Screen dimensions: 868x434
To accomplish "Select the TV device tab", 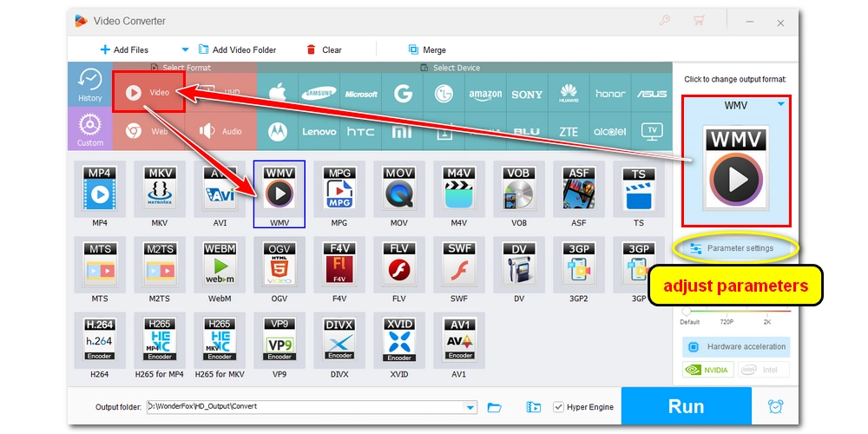I will pyautogui.click(x=652, y=131).
